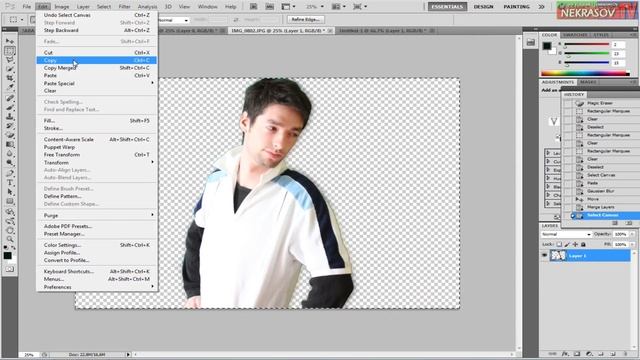Select the Zoom tool in the toolbox
This screenshot has width=640, height=360.
10,239
